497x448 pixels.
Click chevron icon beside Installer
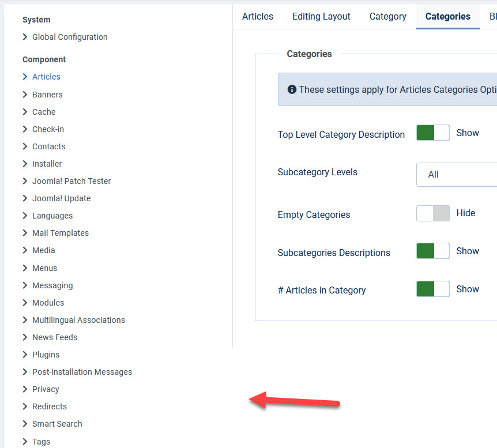[25, 164]
